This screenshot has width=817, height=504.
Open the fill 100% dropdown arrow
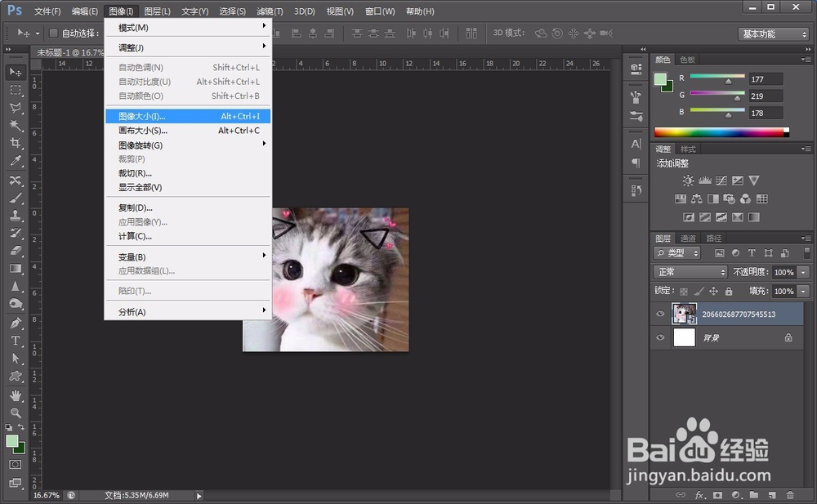tap(803, 292)
